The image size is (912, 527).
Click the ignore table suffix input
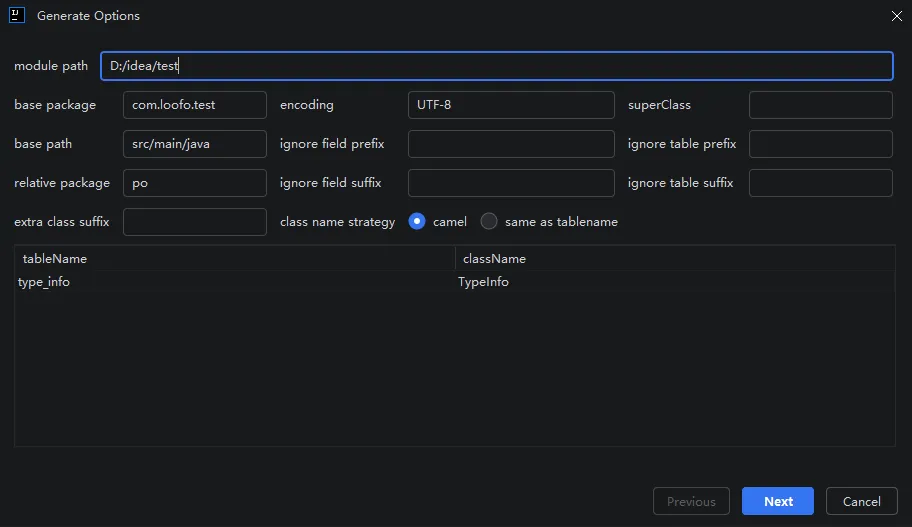point(820,183)
